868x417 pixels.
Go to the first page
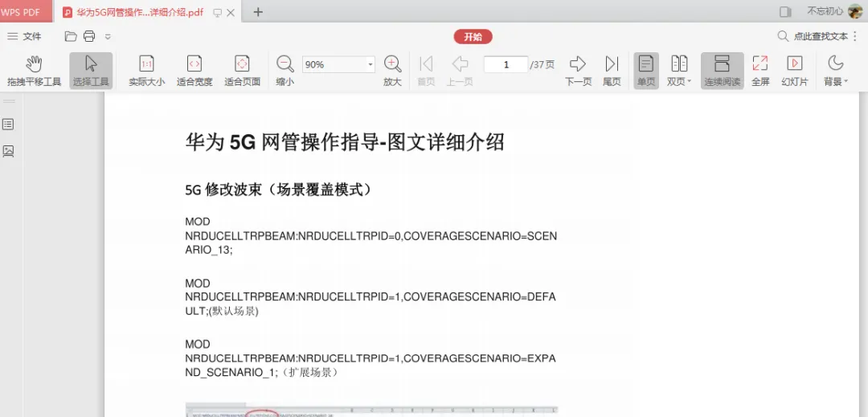(x=426, y=71)
